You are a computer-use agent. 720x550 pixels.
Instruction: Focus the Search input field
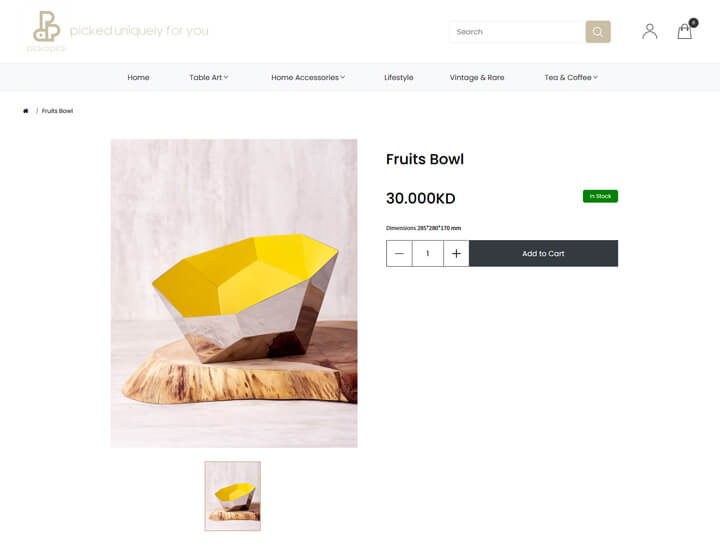[x=517, y=32]
